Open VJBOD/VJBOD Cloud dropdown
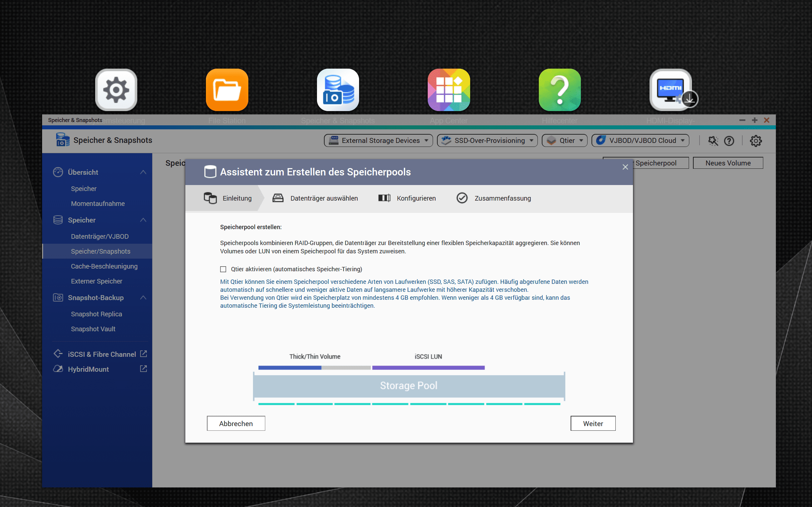 [x=640, y=141]
